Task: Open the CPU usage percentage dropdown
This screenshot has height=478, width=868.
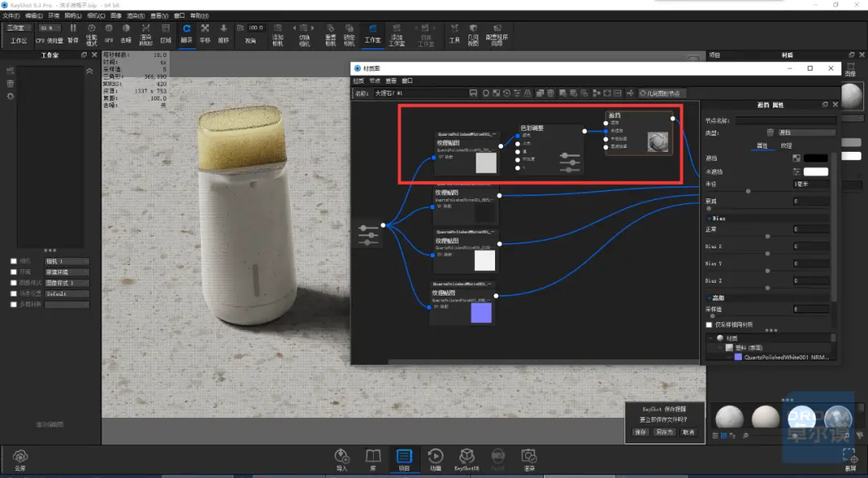Action: coord(50,27)
